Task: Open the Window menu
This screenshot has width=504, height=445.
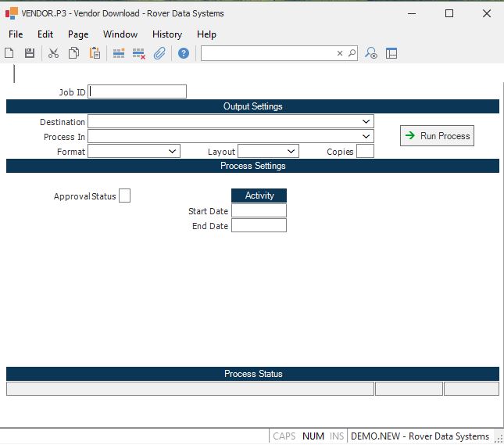Action: coord(120,34)
